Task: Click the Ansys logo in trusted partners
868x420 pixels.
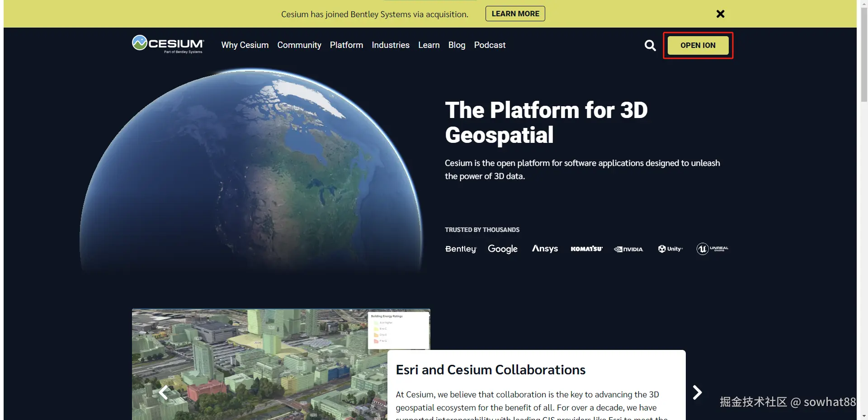Action: pyautogui.click(x=545, y=249)
